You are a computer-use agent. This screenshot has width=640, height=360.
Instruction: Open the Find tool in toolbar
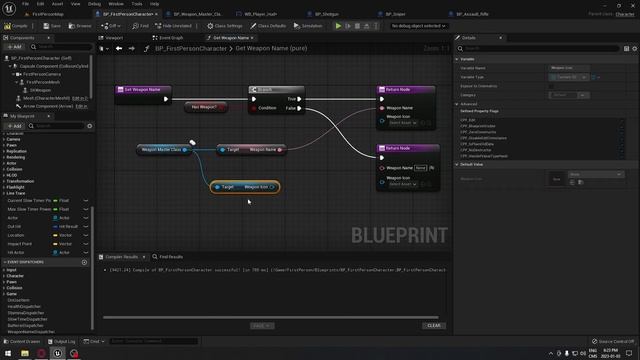[140, 26]
